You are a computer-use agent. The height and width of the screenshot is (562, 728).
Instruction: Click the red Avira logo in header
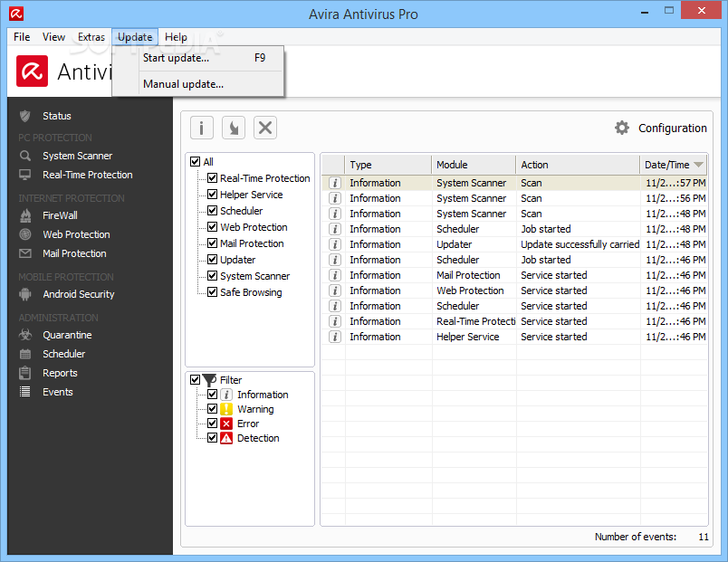pyautogui.click(x=32, y=71)
